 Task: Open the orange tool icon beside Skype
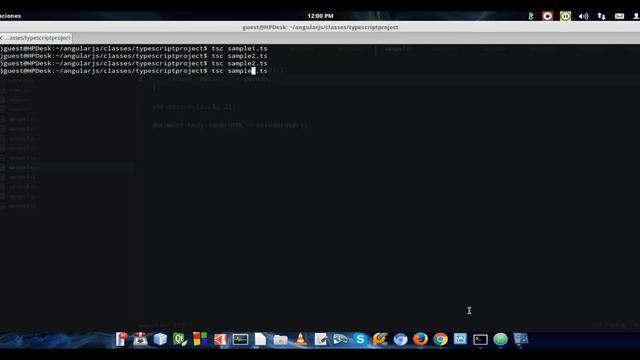tap(380, 339)
